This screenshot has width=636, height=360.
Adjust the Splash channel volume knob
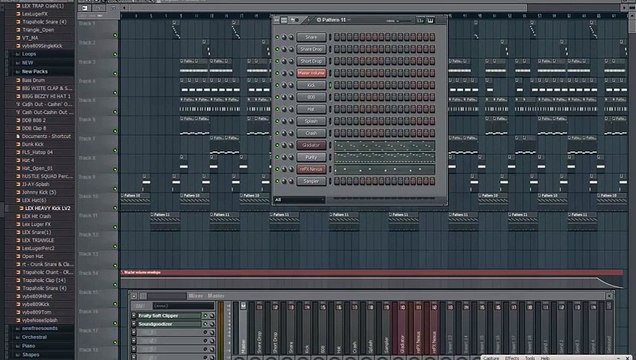pos(291,121)
